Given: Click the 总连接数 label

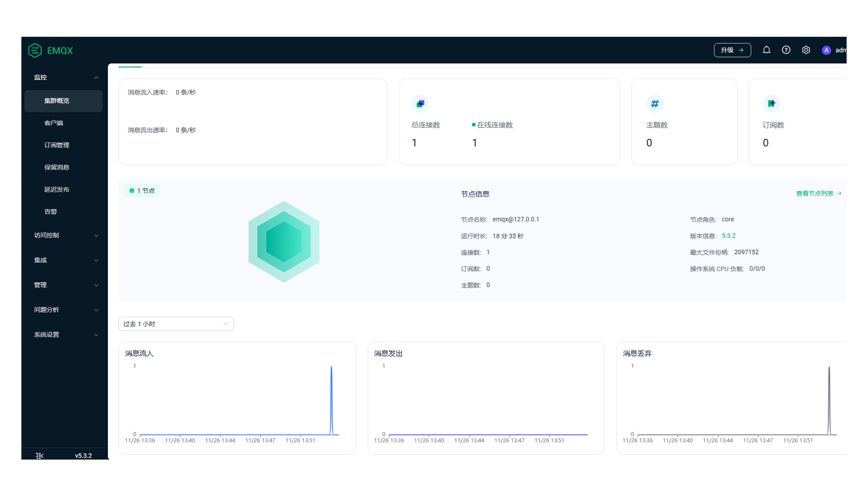Looking at the screenshot, I should tap(425, 125).
